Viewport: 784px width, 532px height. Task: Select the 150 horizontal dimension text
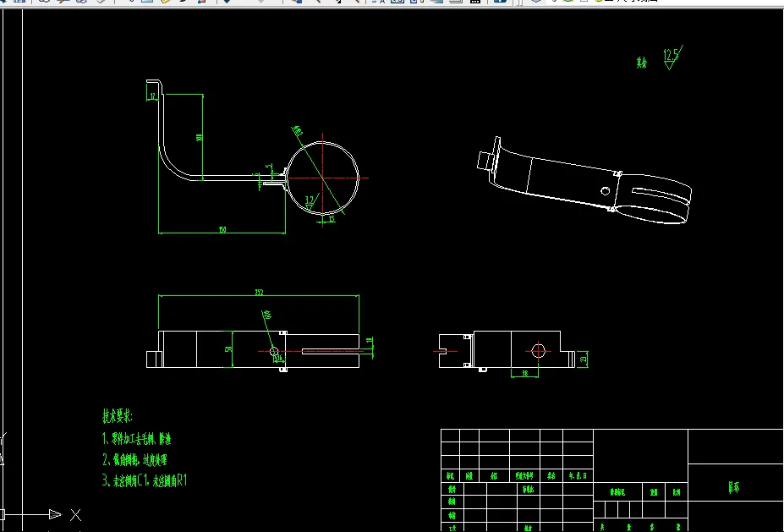tap(222, 229)
